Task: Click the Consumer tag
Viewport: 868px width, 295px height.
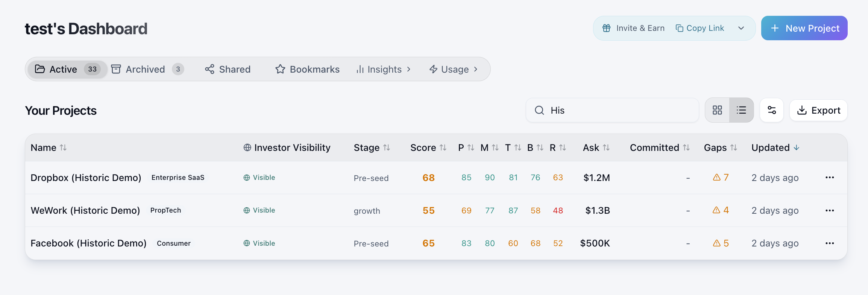Action: 174,243
